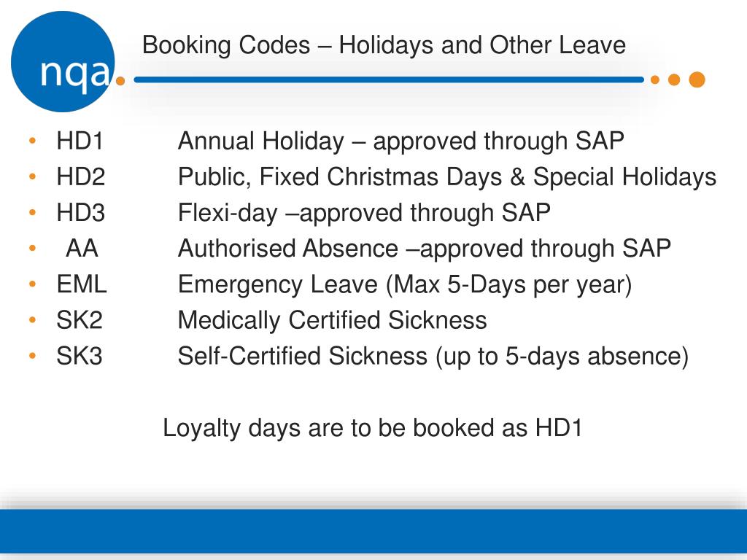
Task: Click Annual Holiday approved through SAP text
Action: pyautogui.click(x=400, y=141)
